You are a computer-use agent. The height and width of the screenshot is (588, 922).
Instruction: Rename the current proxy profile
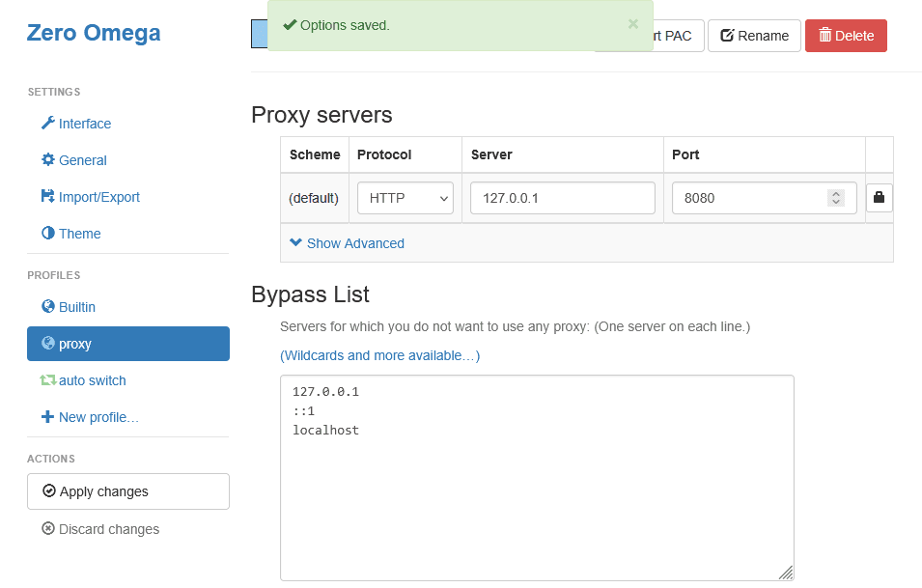(x=754, y=35)
